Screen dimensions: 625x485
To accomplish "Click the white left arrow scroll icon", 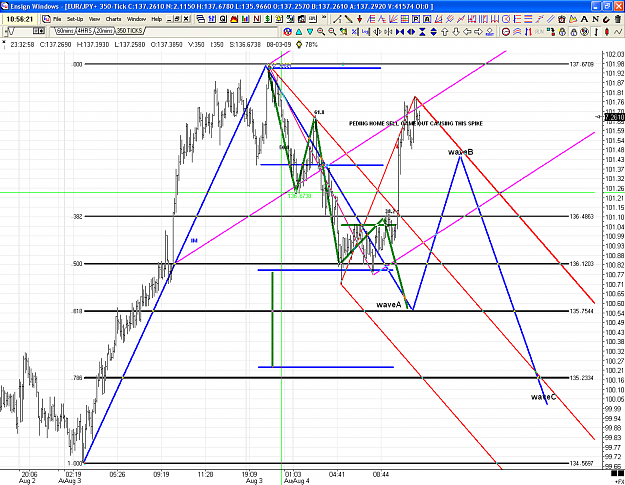I will [467, 31].
